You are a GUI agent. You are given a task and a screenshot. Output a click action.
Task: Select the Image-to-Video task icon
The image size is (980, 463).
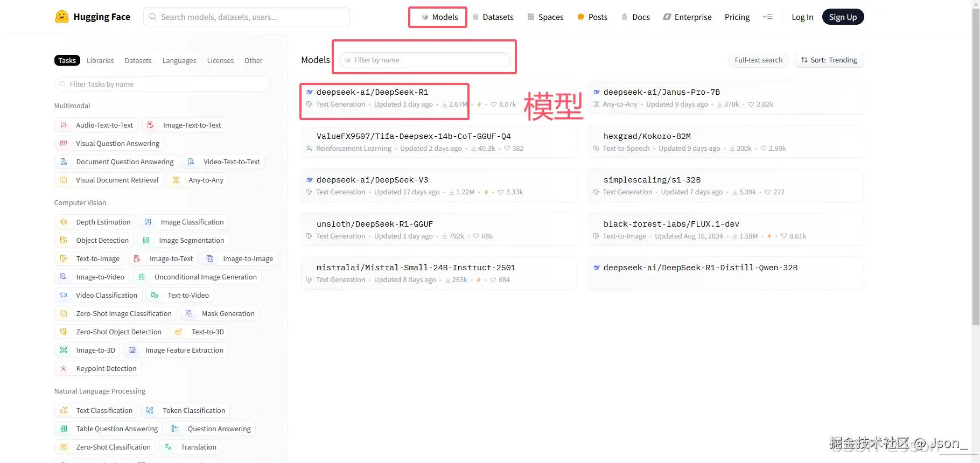[x=64, y=277]
